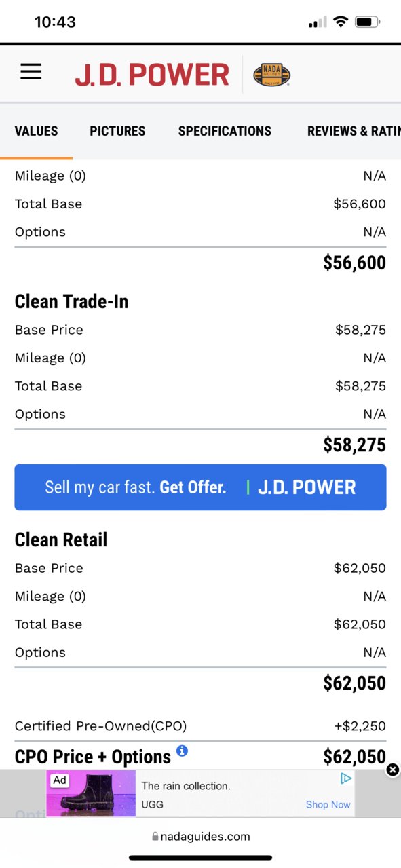401x868 pixels.
Task: Tap the J.D. Power logo
Action: [152, 75]
